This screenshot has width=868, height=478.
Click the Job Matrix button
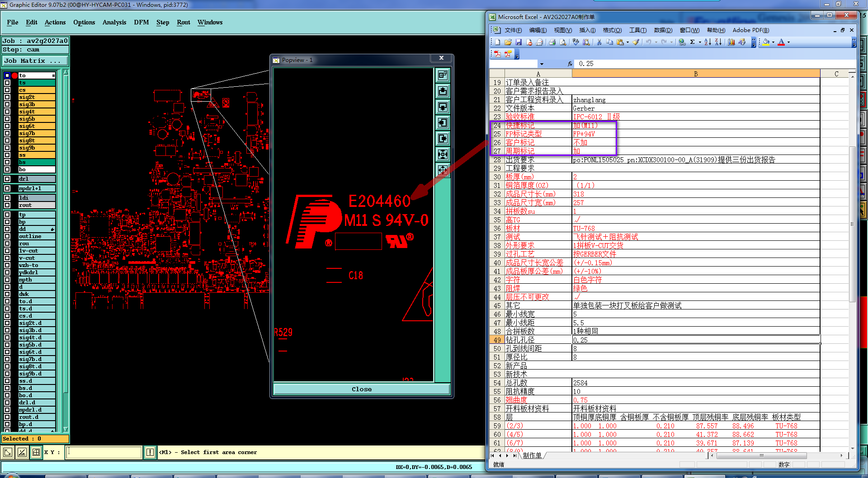coord(35,61)
